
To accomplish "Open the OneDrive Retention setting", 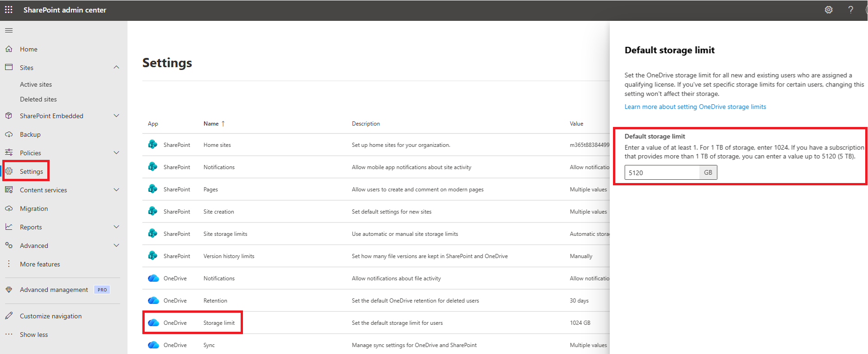I will click(x=215, y=301).
